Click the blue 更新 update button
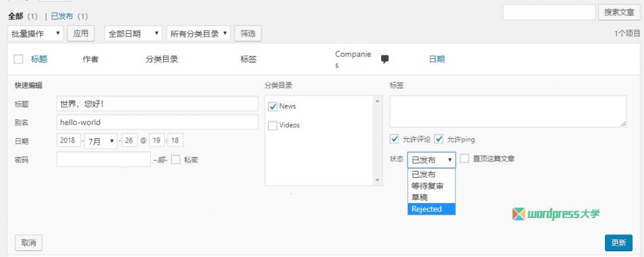The image size is (644, 257). click(618, 243)
